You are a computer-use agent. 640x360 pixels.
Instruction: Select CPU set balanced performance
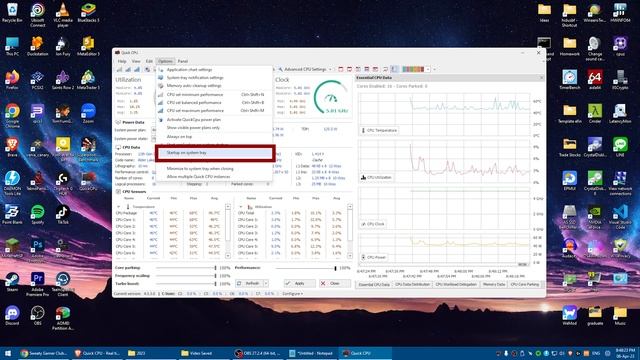214,102
